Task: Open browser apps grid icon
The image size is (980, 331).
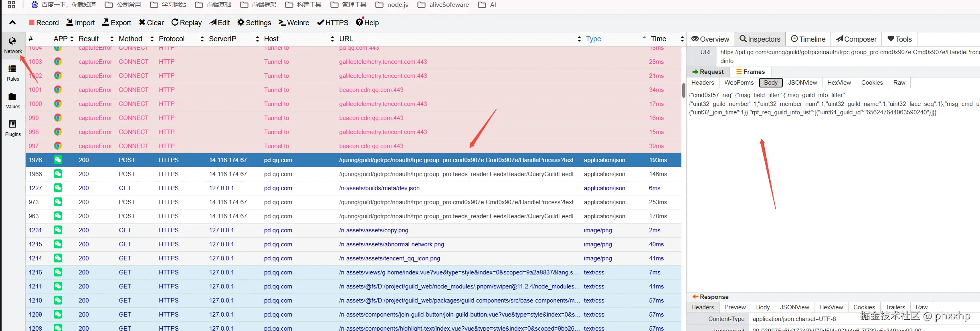Action: (11, 5)
